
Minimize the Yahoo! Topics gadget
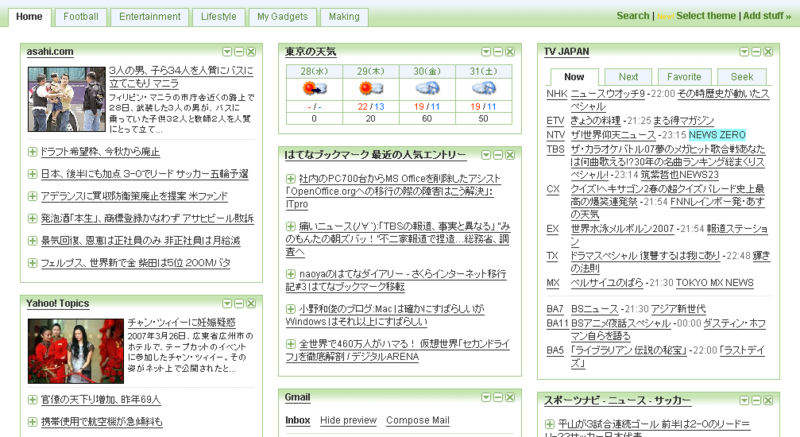pyautogui.click(x=239, y=304)
